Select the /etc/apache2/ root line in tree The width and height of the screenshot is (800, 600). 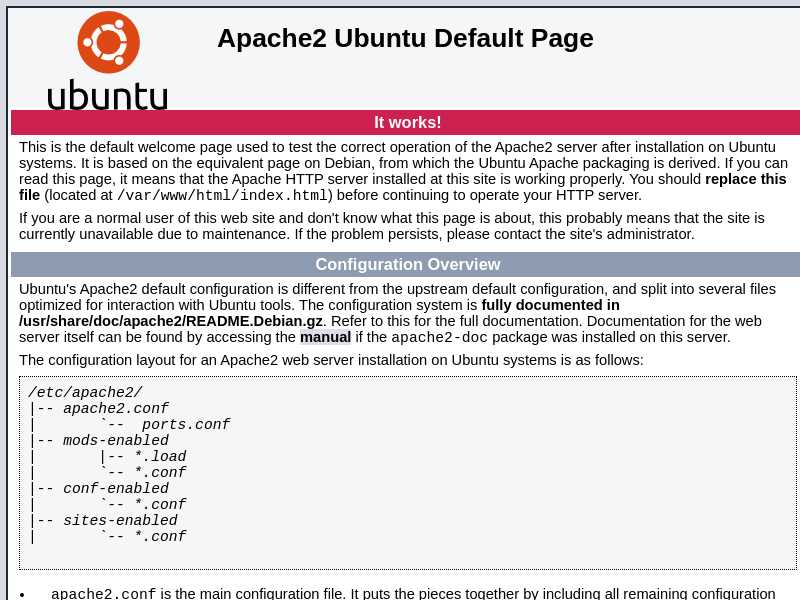pos(85,393)
